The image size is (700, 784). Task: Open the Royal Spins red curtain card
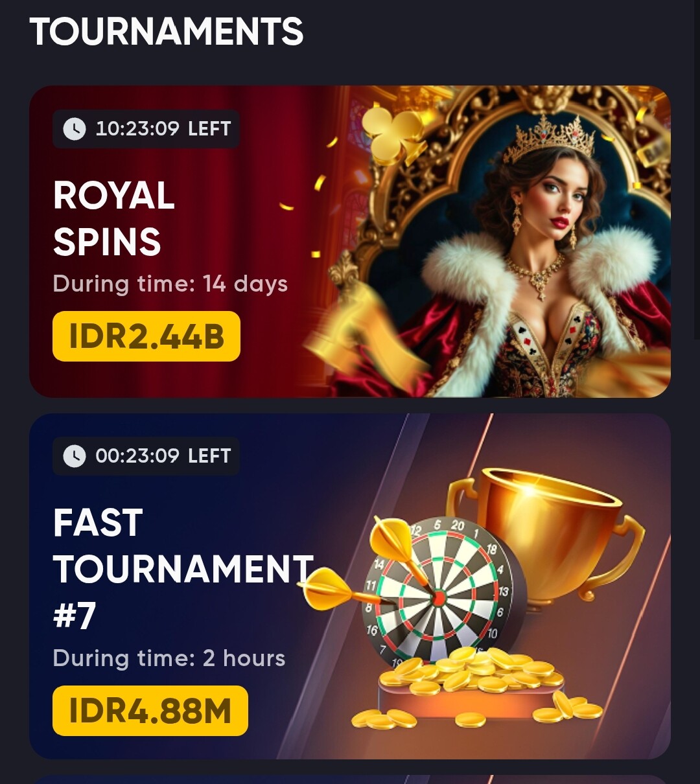pyautogui.click(x=350, y=242)
